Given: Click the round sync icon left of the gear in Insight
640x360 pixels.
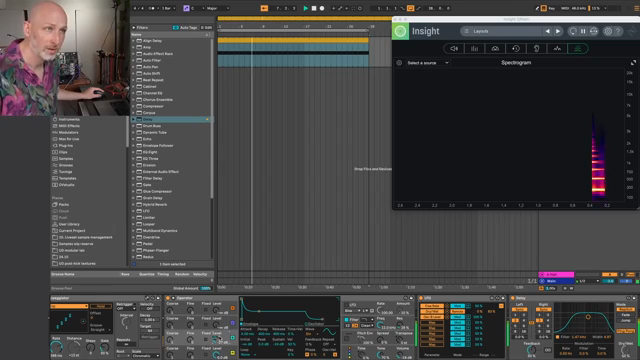Looking at the screenshot, I should [x=593, y=31].
